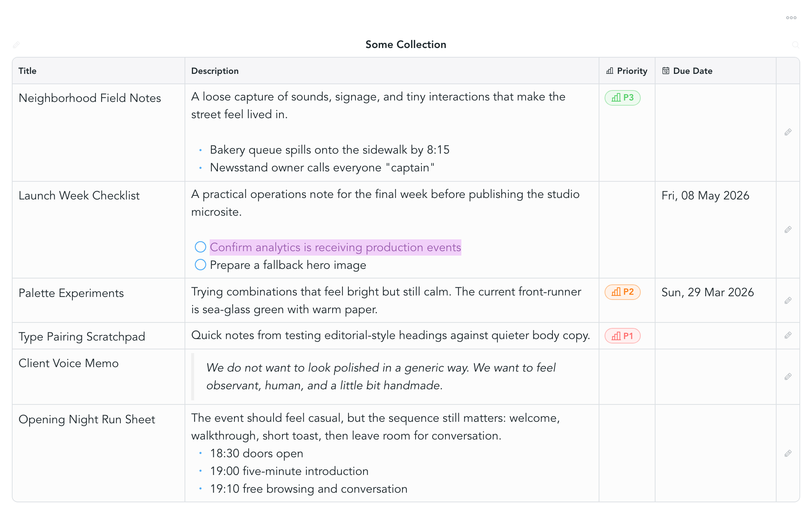Viewport: 812px width, 506px height.
Task: Open the edit icon on Client Voice Memo row
Action: pos(788,377)
